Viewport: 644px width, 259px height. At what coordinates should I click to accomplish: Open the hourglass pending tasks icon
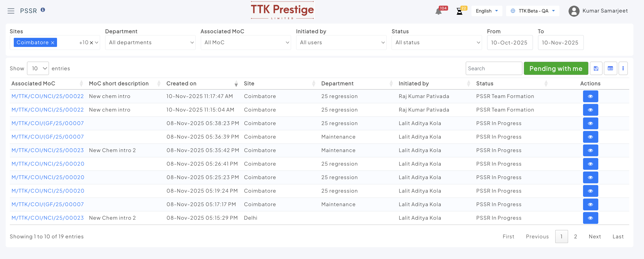tap(459, 12)
